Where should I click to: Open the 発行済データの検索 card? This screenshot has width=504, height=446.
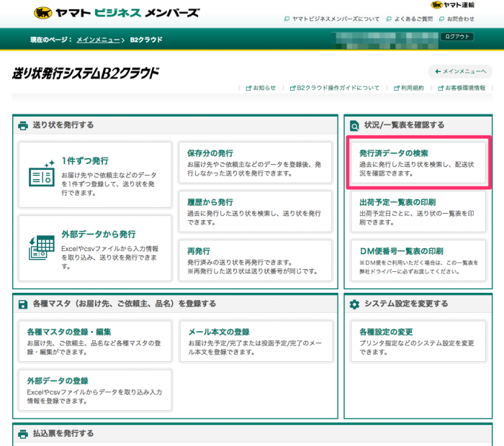pyautogui.click(x=418, y=163)
